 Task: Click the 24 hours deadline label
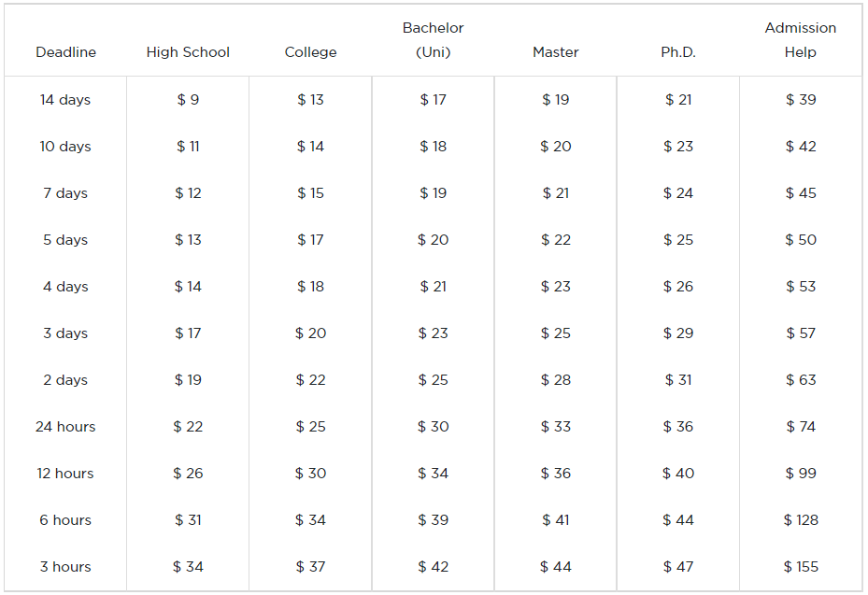pos(65,427)
